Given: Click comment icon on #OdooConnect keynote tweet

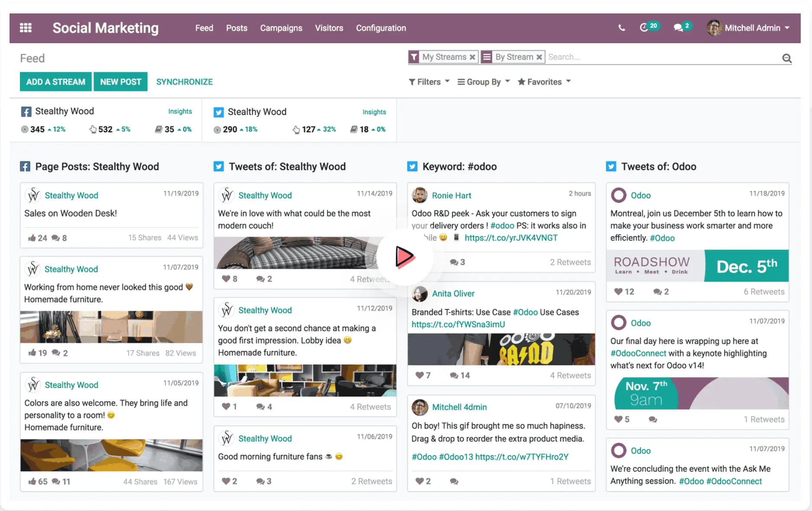Looking at the screenshot, I should (653, 420).
